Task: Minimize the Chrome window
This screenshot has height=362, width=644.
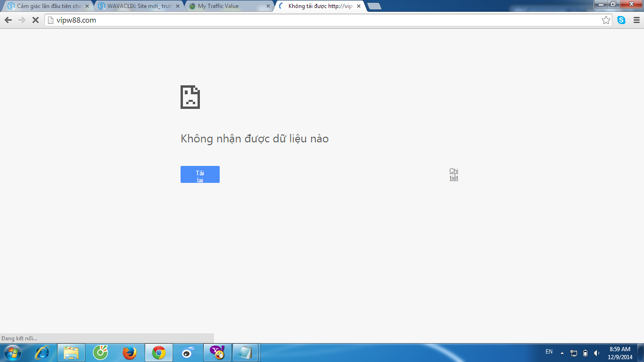Action: pyautogui.click(x=601, y=4)
